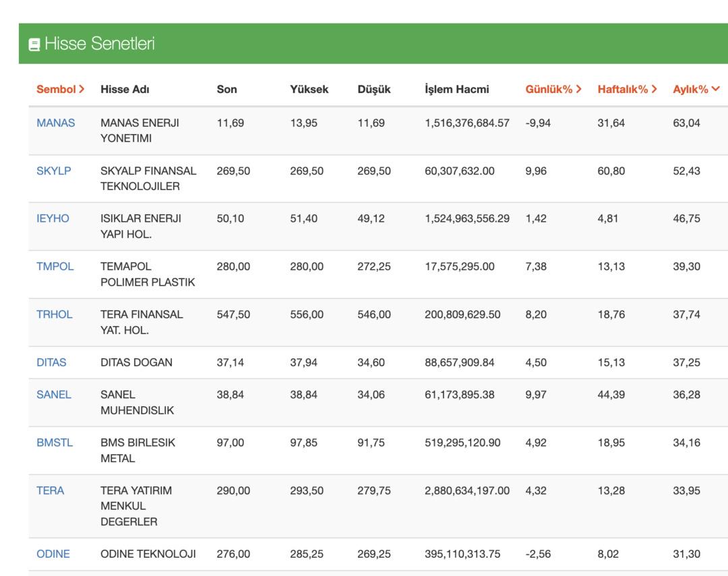Viewport: 728px width, 576px height.
Task: Click the TRHOL symbol link
Action: tap(54, 314)
